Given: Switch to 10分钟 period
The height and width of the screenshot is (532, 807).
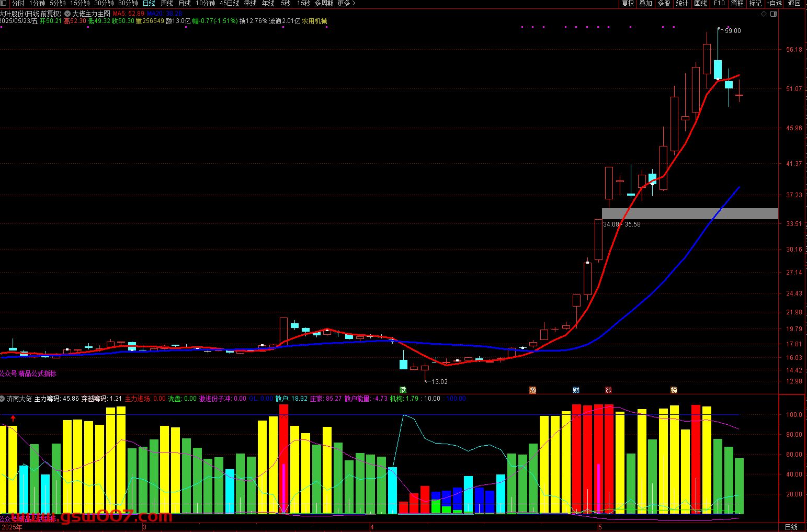Looking at the screenshot, I should click(206, 3).
